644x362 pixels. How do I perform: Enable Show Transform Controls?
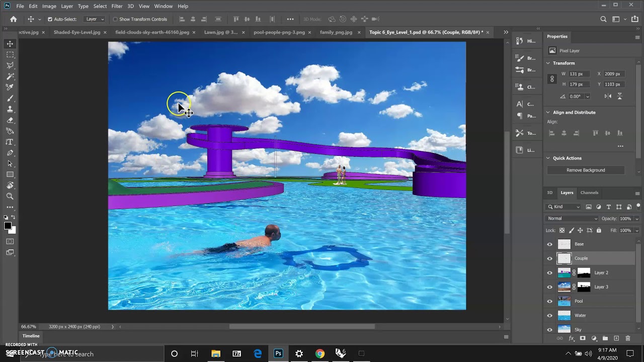pyautogui.click(x=115, y=19)
